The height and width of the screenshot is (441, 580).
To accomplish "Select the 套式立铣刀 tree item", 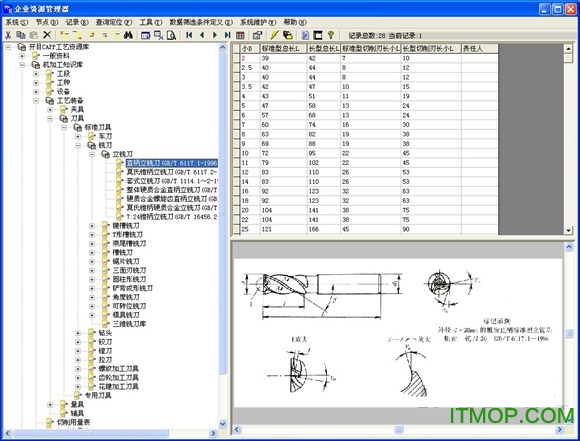I will click(x=172, y=181).
